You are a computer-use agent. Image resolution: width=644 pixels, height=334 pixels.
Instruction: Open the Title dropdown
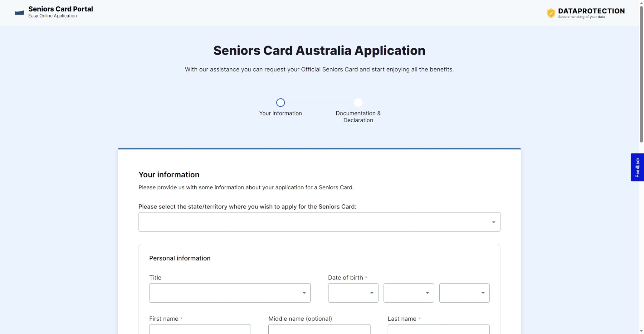tap(230, 293)
